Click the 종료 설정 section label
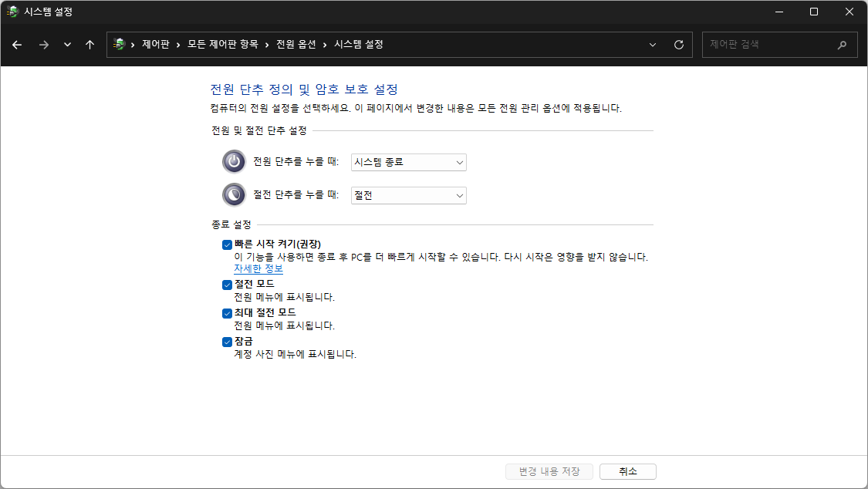868x489 pixels. 231,224
